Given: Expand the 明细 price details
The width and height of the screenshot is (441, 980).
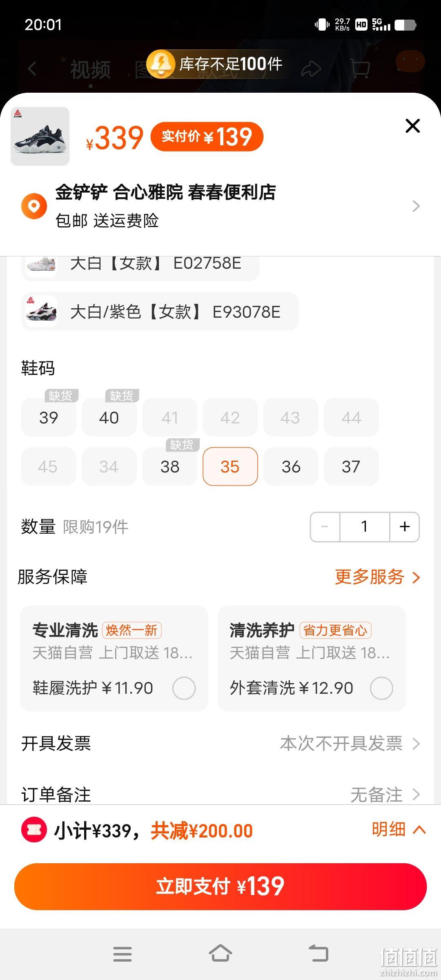Looking at the screenshot, I should pos(399,829).
